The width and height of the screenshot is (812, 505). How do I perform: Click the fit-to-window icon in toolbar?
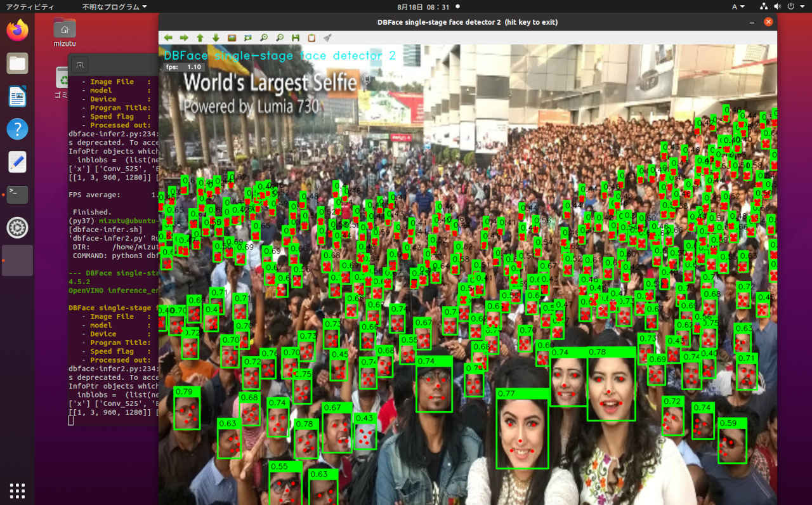[x=248, y=38]
